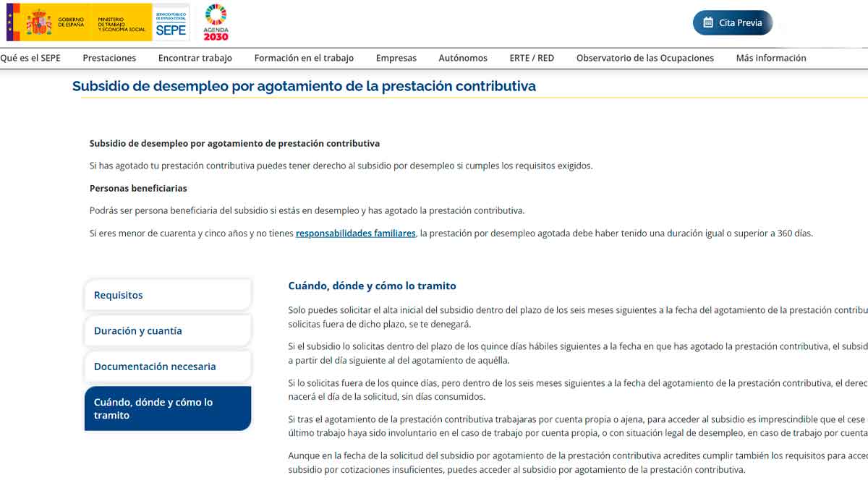Open the Qué es el SEPE menu

pyautogui.click(x=30, y=58)
